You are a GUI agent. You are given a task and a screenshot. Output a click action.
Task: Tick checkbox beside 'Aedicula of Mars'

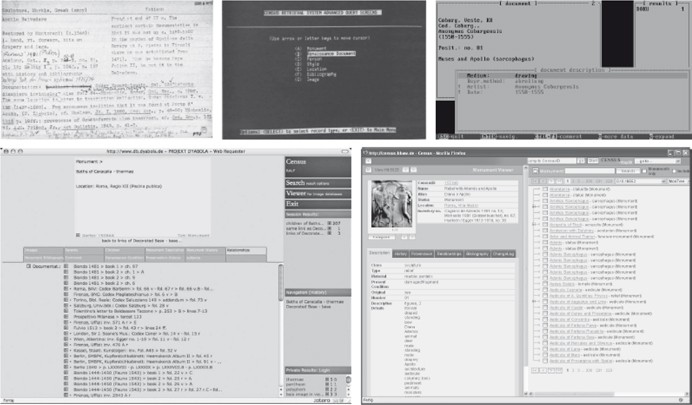click(x=545, y=355)
